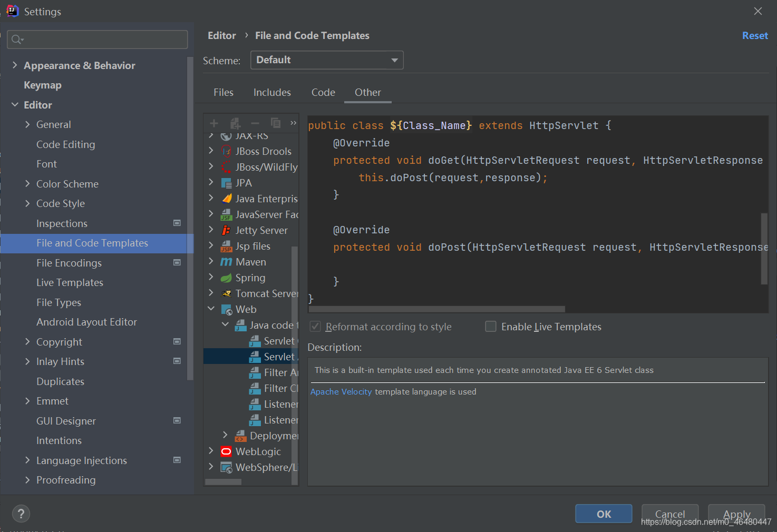Open help with the question mark icon
Viewport: 777px width, 532px height.
click(x=21, y=514)
